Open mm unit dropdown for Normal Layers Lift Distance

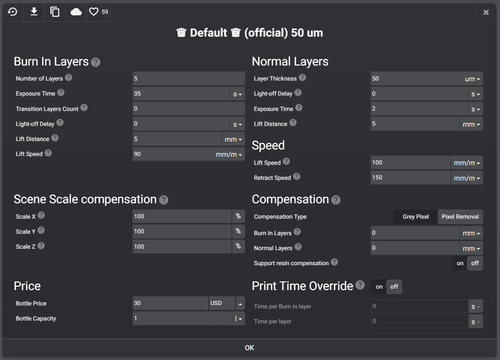(471, 124)
